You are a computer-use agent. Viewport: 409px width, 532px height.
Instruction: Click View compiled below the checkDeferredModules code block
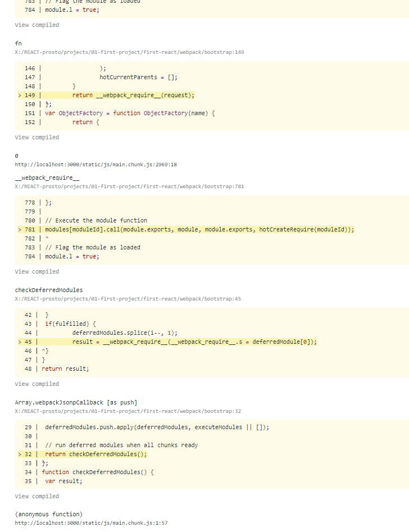[x=37, y=384]
